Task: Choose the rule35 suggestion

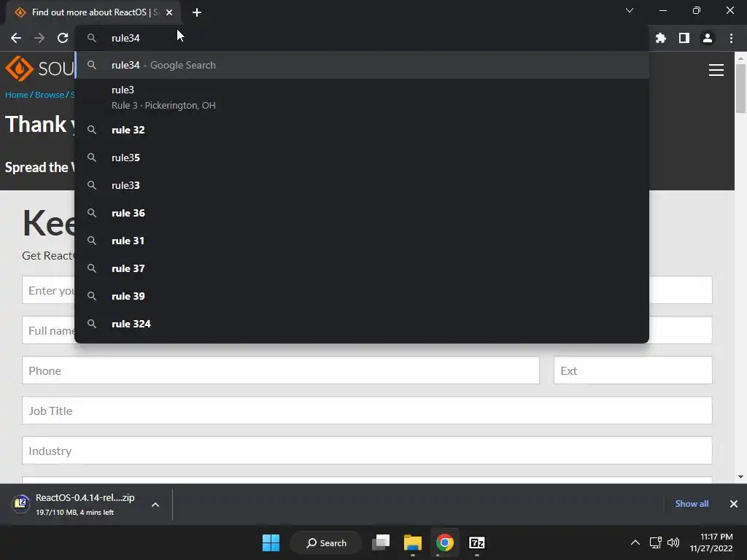Action: click(362, 157)
